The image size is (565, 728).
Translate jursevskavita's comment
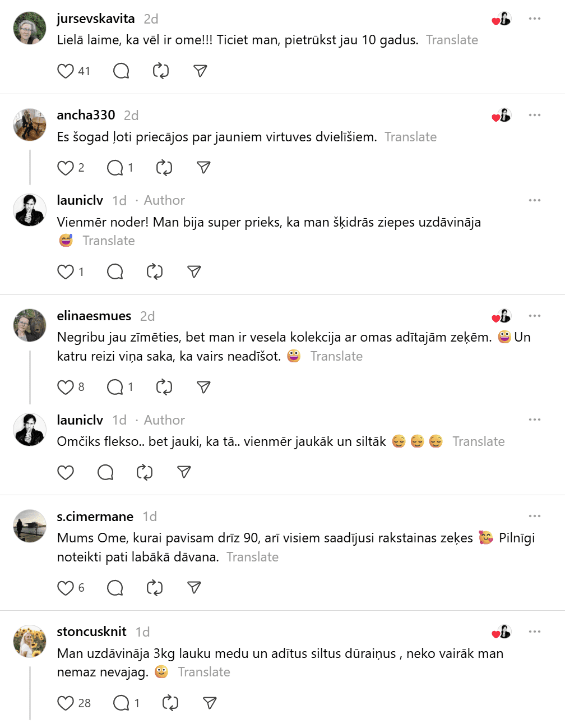(452, 40)
